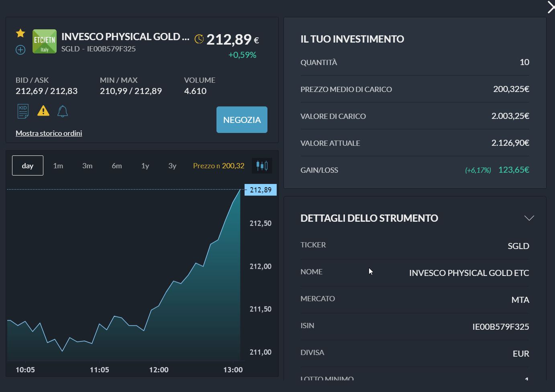Click the 212,00 price axis label
Viewport: 555px width, 392px height.
coord(260,266)
